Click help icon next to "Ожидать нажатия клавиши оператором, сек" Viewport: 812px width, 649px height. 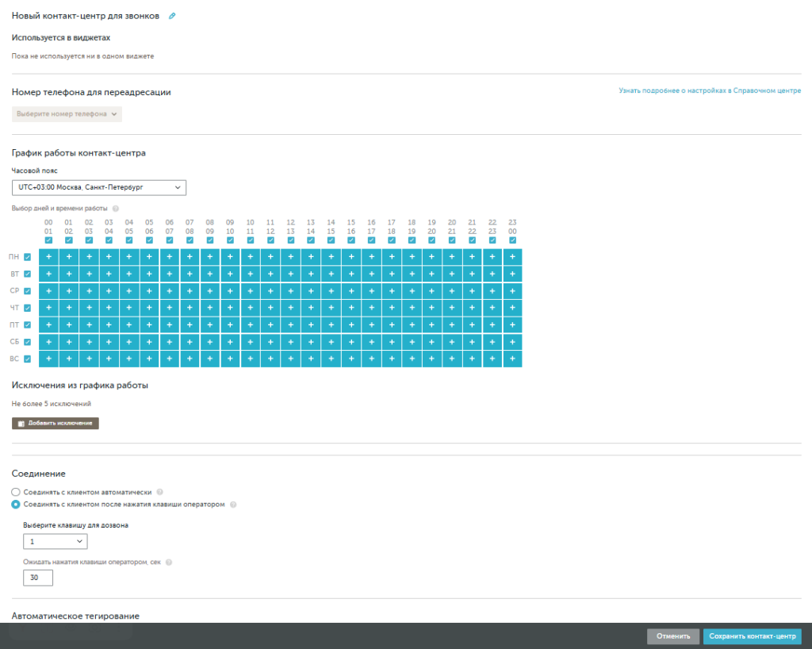(169, 563)
